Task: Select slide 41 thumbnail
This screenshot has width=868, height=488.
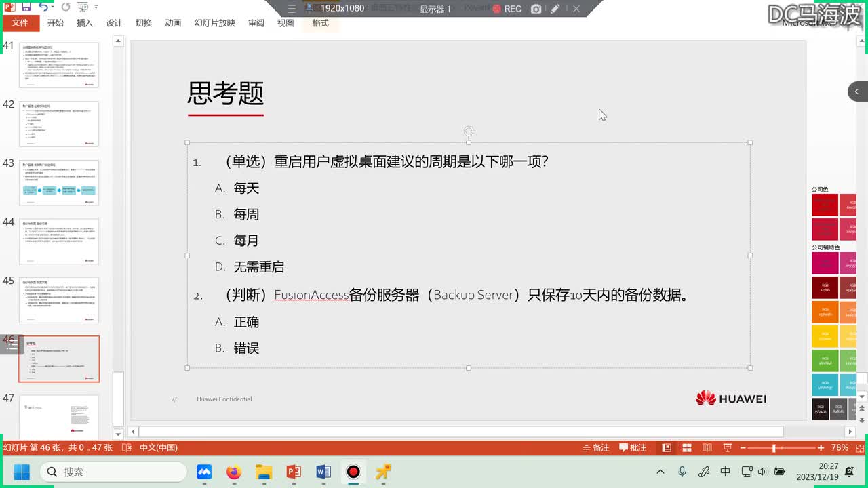Action: [59, 65]
